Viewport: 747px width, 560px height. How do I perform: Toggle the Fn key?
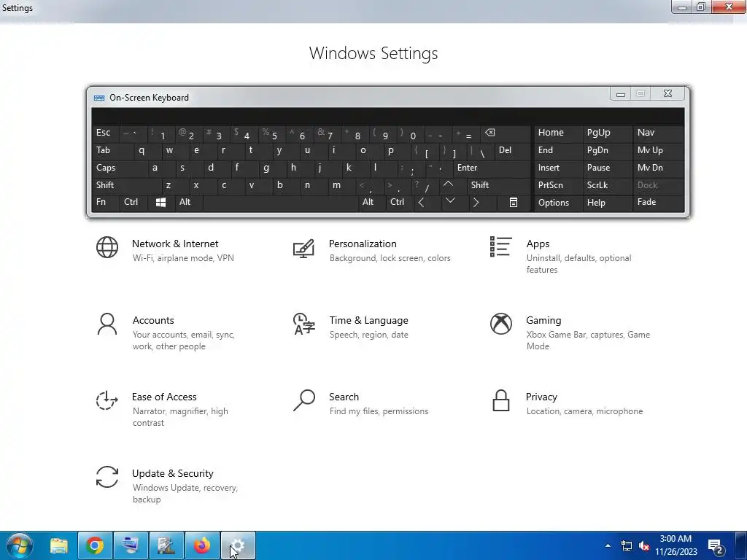[x=105, y=203]
